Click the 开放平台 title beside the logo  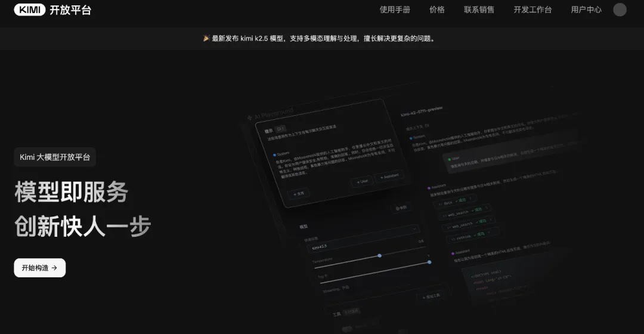tap(70, 10)
